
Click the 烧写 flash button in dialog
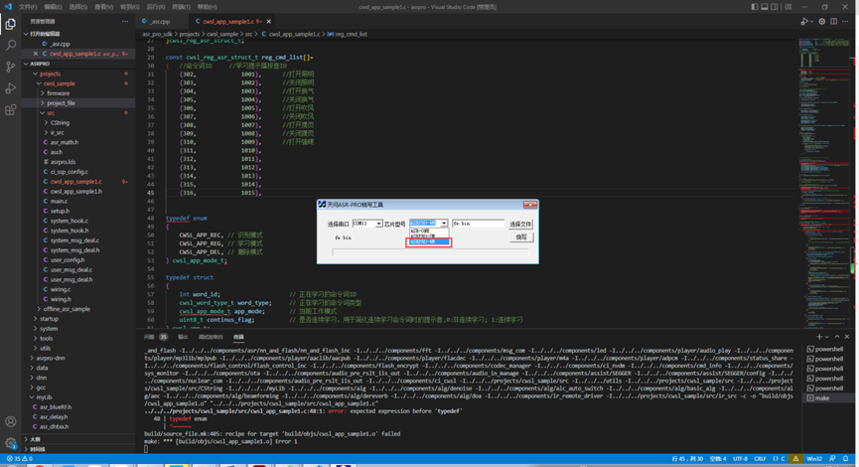coord(521,237)
